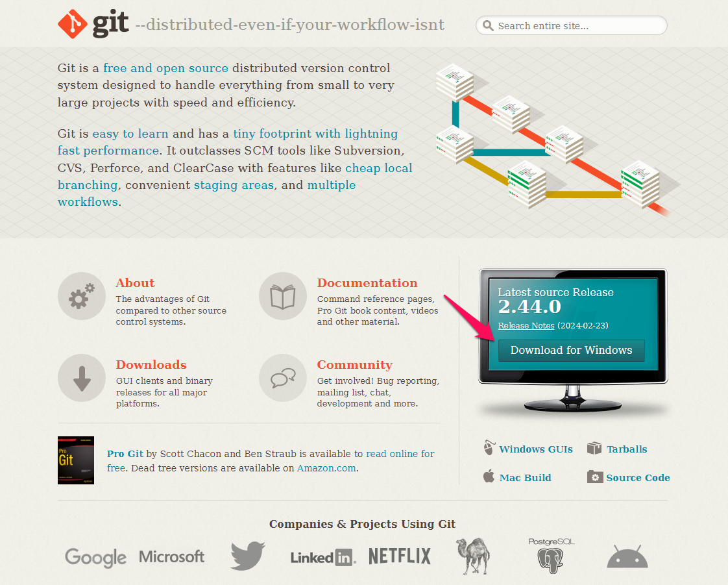
Task: Click the magnifier icon in search box
Action: [x=487, y=25]
